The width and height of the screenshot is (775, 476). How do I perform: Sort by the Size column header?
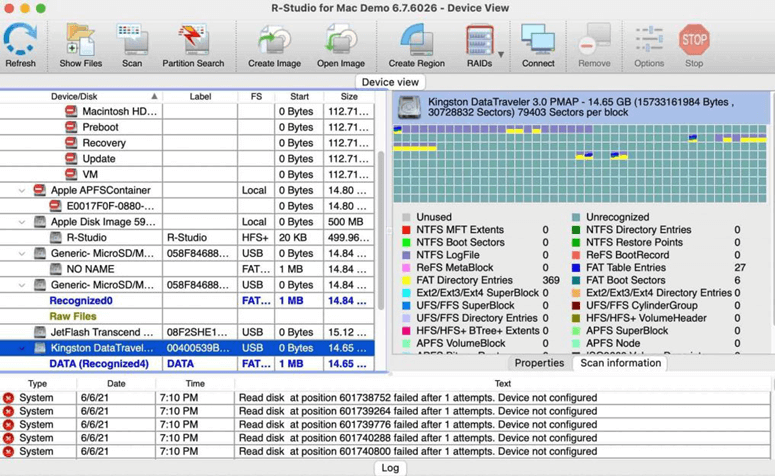(349, 96)
